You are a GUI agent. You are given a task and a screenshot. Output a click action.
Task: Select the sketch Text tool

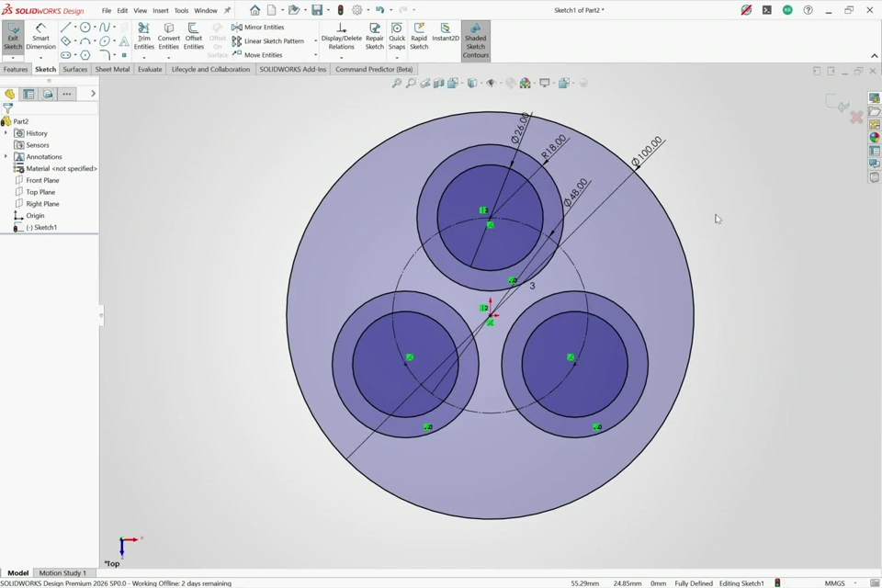pos(124,41)
